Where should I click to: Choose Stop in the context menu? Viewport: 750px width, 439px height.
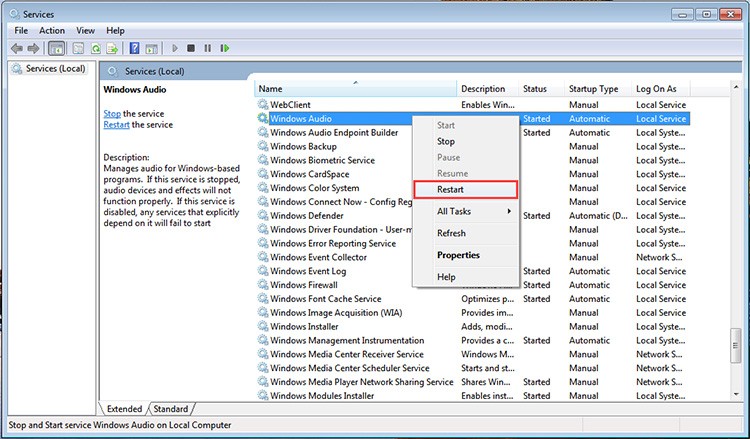465,142
